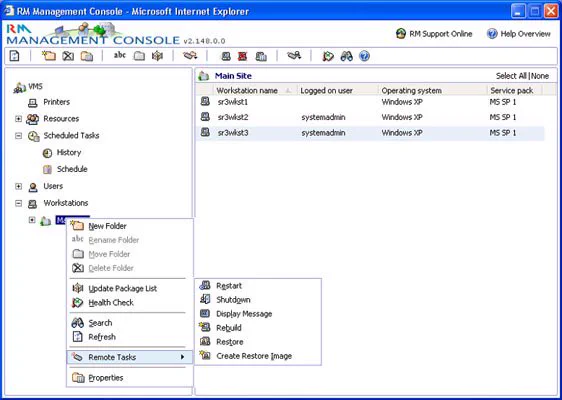562x400 pixels.
Task: Click the binoculars Search toolbar icon
Action: pos(347,56)
